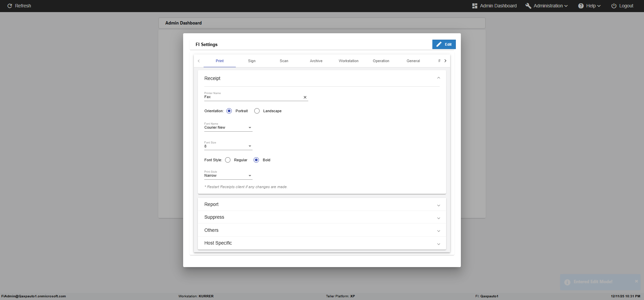
Task: Open the Font Size dropdown
Action: [228, 146]
